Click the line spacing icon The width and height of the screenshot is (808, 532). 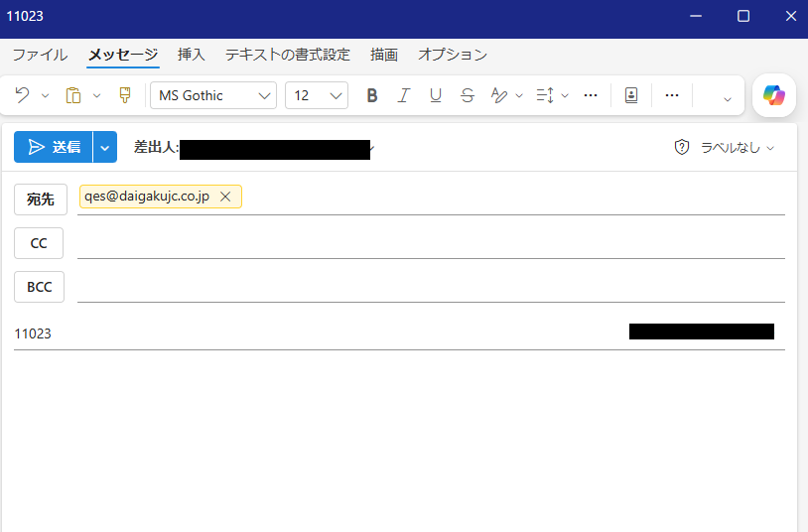pos(545,95)
